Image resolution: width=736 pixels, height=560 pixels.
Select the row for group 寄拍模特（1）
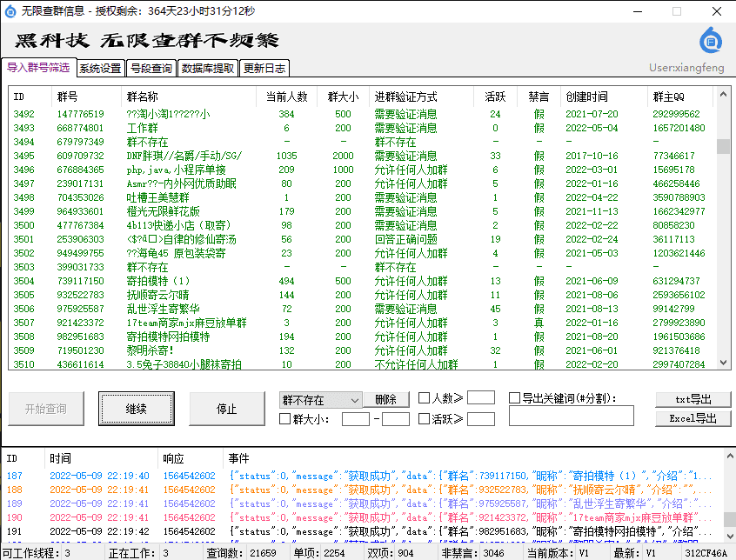[x=361, y=281]
